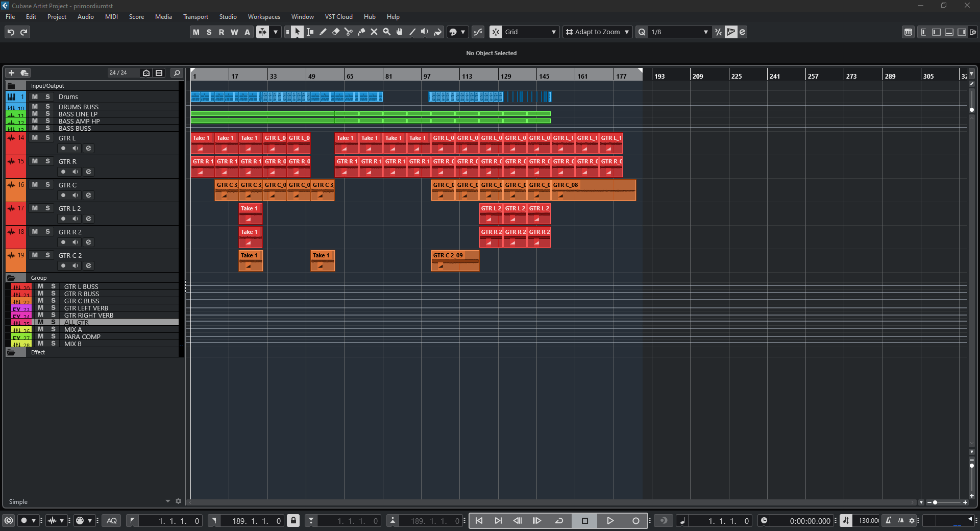Open the Transport menu
The width and height of the screenshot is (980, 531).
point(195,17)
